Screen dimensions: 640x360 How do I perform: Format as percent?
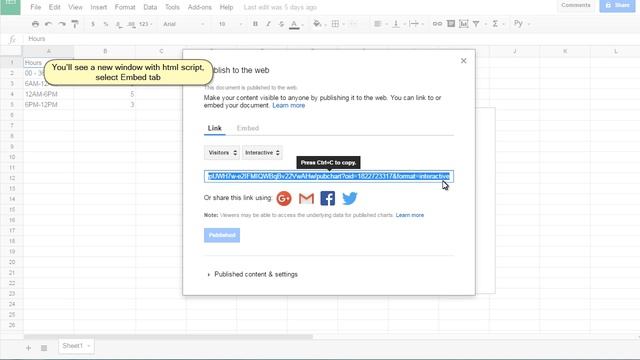click(106, 24)
